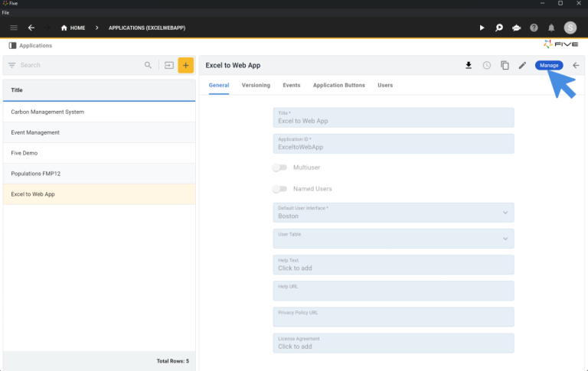
Task: Click the copy application icon
Action: (x=505, y=65)
